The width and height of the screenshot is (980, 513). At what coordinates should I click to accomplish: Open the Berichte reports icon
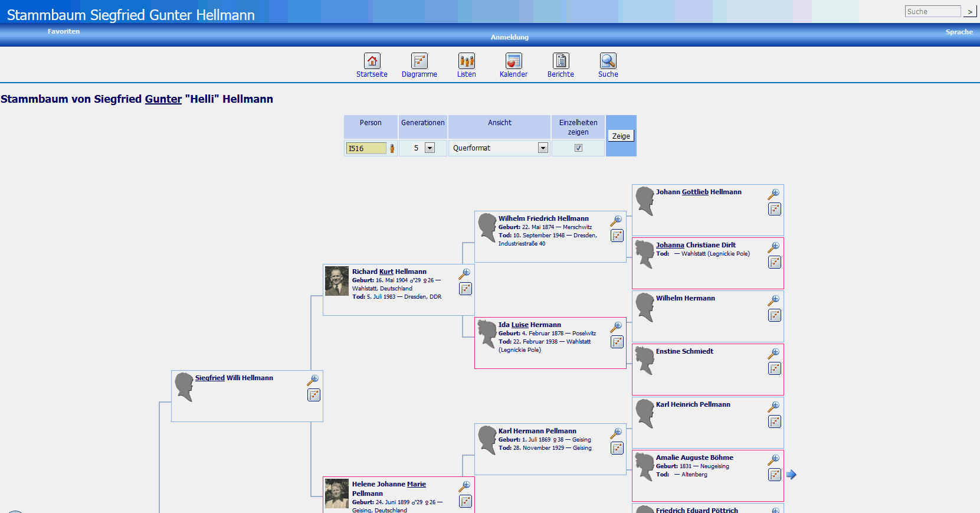pyautogui.click(x=561, y=61)
